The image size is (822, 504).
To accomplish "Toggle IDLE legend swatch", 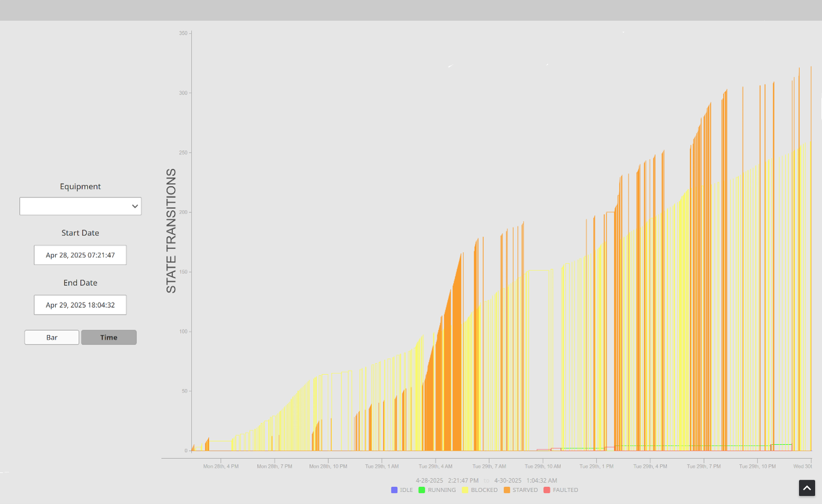I will tap(394, 490).
